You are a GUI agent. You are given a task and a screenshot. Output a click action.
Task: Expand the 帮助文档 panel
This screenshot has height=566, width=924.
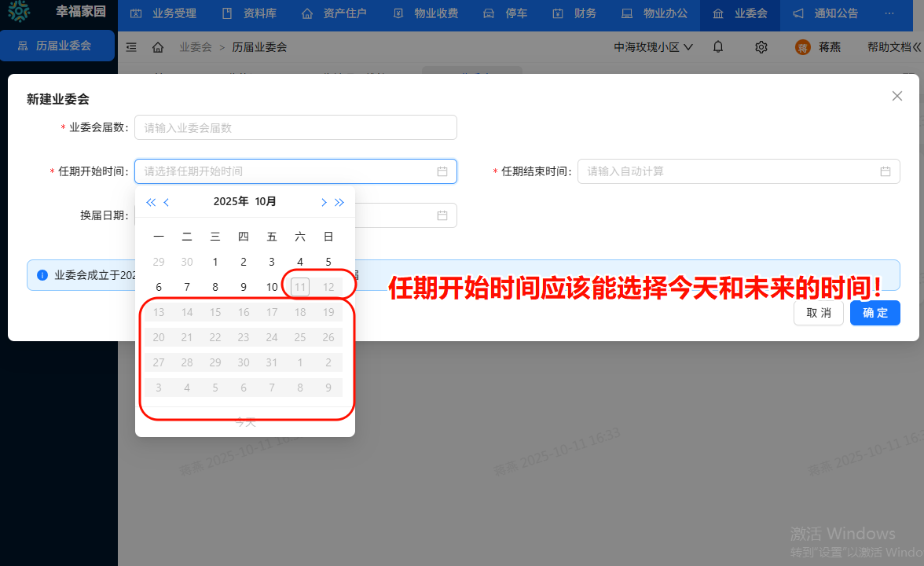(894, 47)
